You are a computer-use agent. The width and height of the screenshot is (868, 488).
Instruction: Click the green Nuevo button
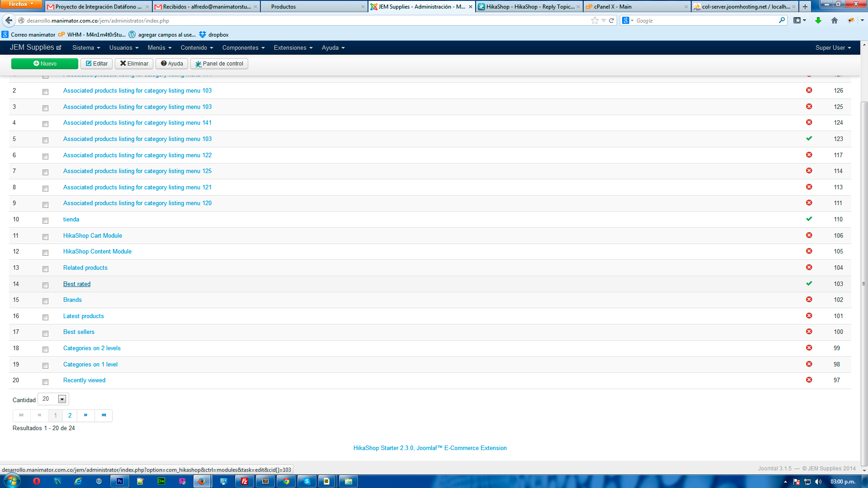pos(45,64)
